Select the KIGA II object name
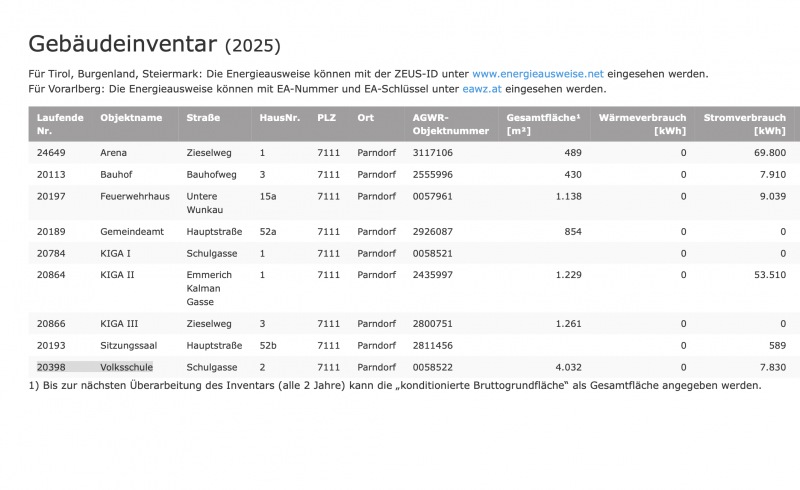800x490 pixels. (x=117, y=275)
